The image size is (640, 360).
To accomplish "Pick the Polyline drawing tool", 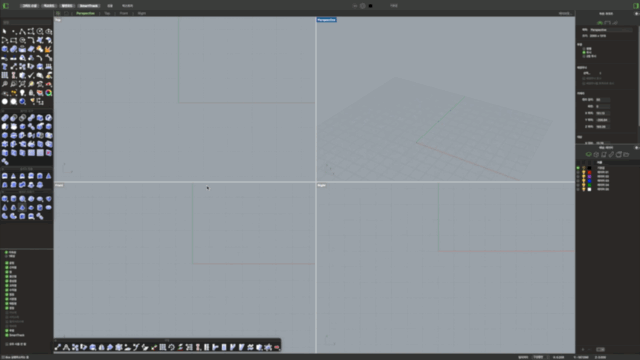I will (22, 31).
